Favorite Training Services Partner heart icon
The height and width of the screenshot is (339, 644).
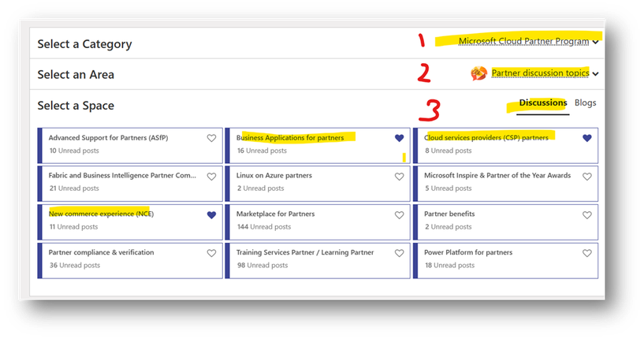[399, 254]
